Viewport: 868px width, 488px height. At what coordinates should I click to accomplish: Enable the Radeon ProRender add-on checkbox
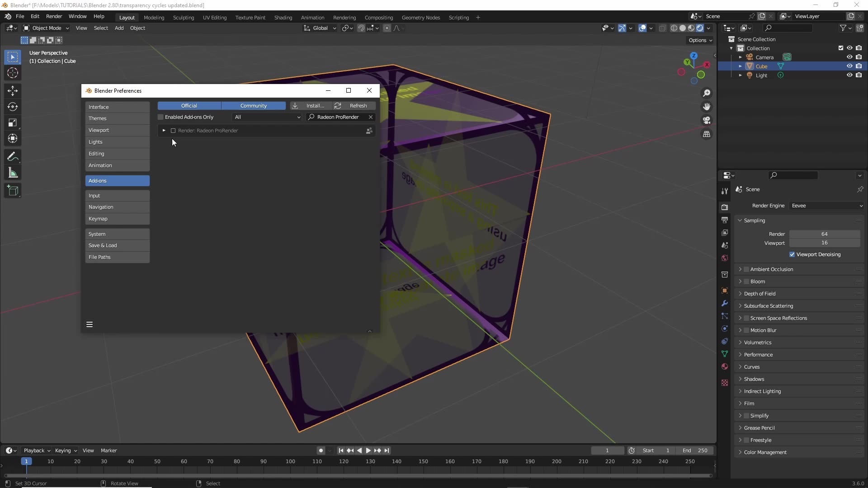click(x=173, y=131)
